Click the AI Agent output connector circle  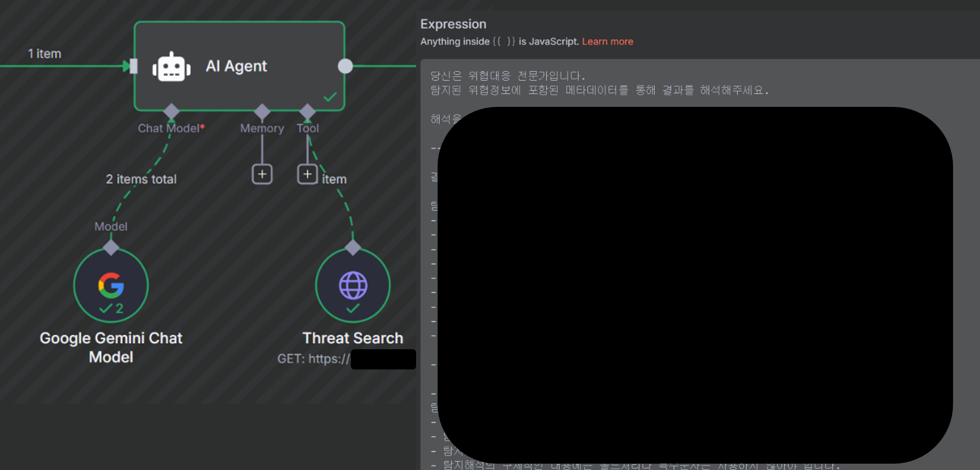[x=344, y=66]
